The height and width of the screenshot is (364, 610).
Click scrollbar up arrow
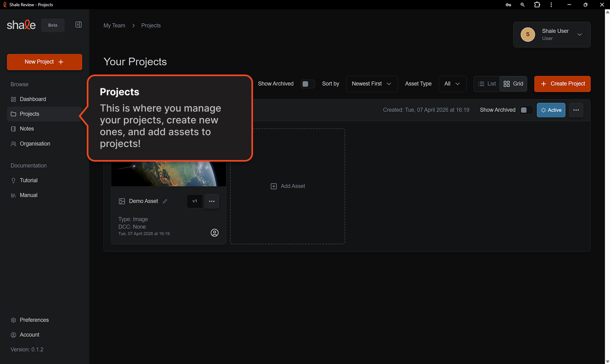(x=607, y=12)
